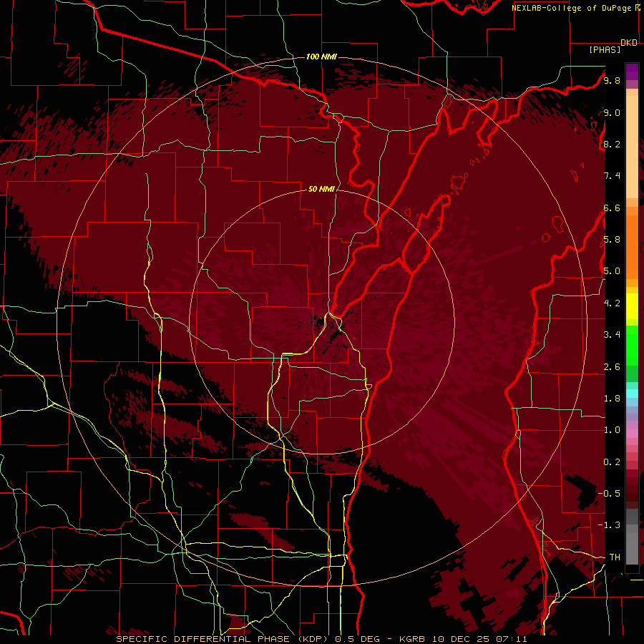Viewport: 644px width, 644px height.
Task: Click the 9.8 value on the scale
Action: tap(612, 80)
